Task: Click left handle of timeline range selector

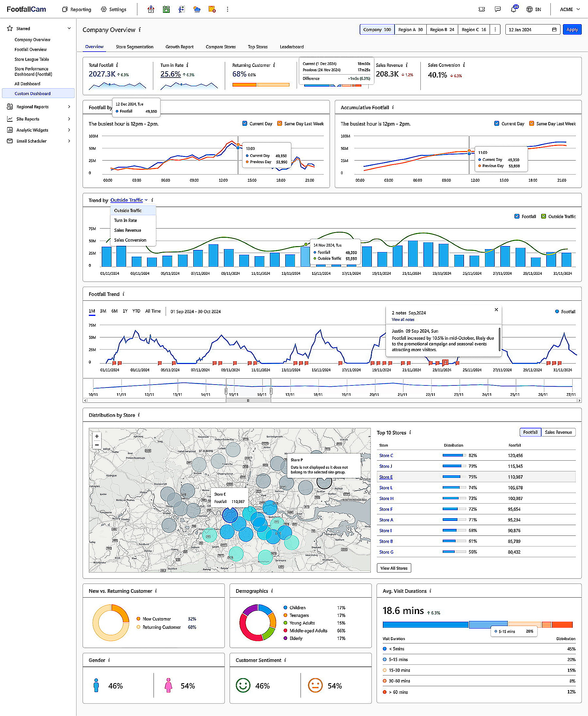Action: click(226, 391)
